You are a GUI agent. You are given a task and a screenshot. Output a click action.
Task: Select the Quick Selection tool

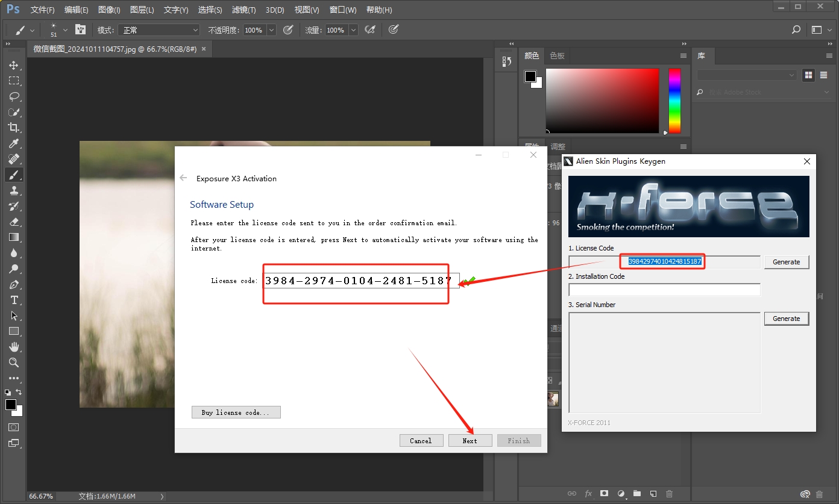[13, 112]
